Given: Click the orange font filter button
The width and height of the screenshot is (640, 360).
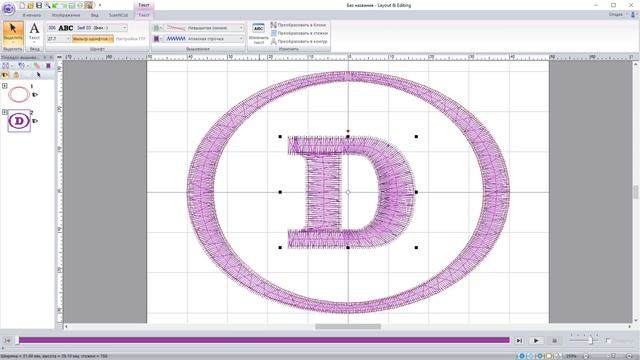Looking at the screenshot, I should click(93, 39).
